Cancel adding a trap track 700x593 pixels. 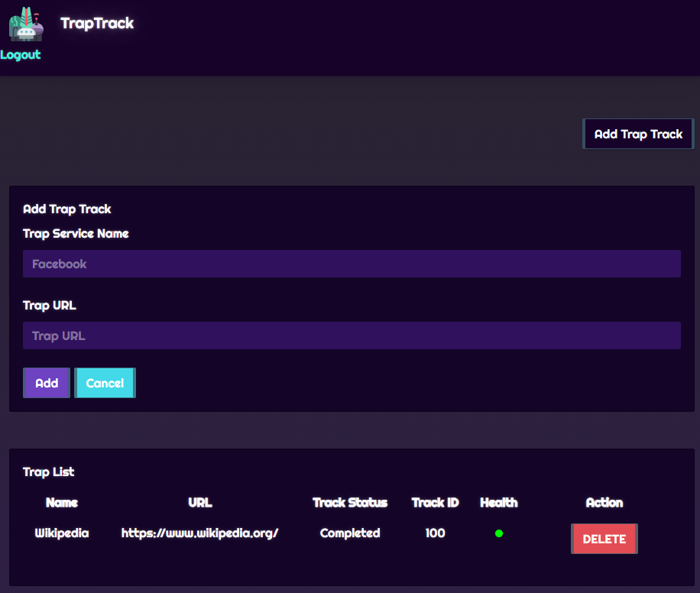tap(105, 383)
